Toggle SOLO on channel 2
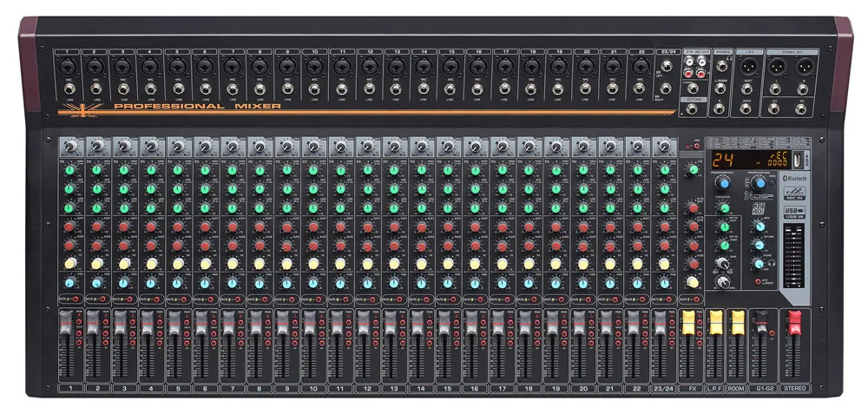 click(x=106, y=322)
